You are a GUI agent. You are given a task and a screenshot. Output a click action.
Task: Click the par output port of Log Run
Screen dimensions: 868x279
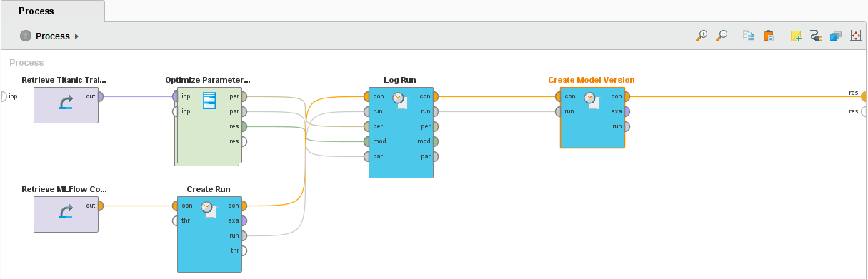point(435,156)
